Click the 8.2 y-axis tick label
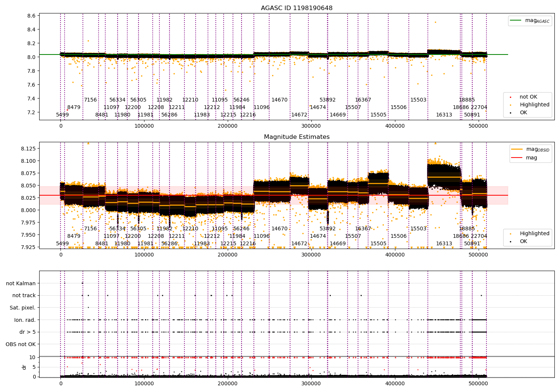The width and height of the screenshot is (560, 392). coord(31,43)
